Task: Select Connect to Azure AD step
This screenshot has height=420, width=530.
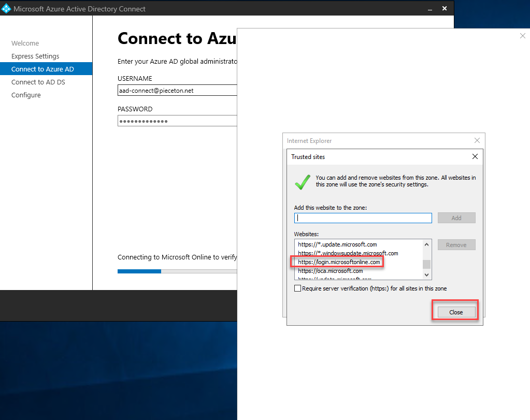Action: [46, 69]
